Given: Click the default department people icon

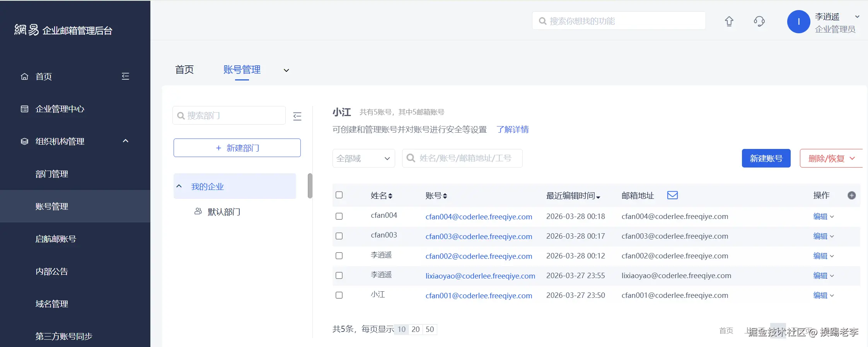Looking at the screenshot, I should (198, 211).
